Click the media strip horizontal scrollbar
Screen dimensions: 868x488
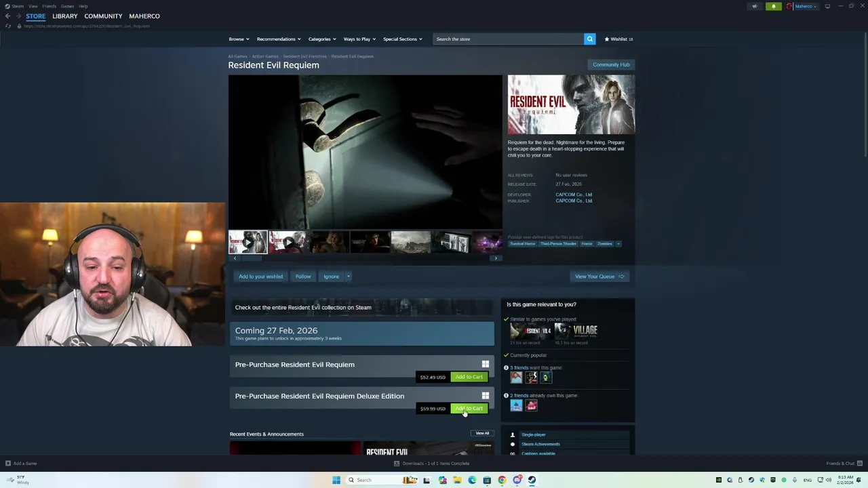coord(252,258)
